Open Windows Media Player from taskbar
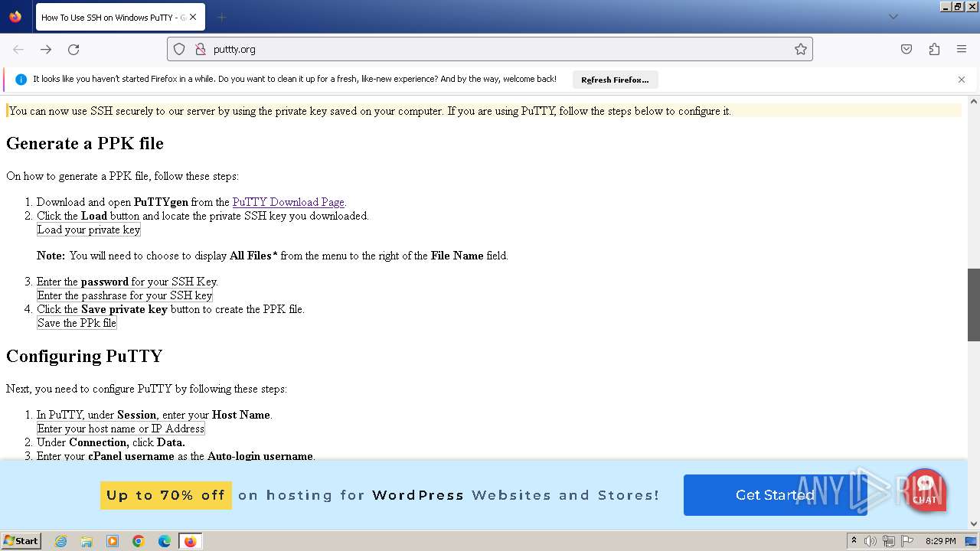 click(113, 541)
